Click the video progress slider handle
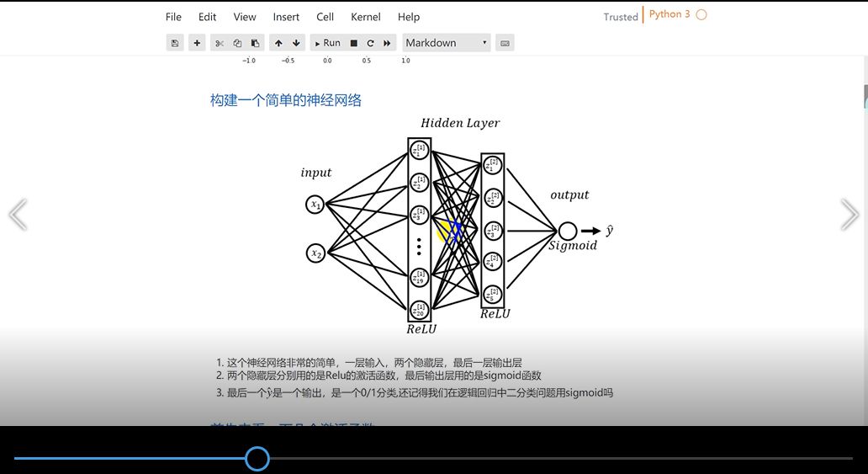The height and width of the screenshot is (474, 868). [x=257, y=459]
